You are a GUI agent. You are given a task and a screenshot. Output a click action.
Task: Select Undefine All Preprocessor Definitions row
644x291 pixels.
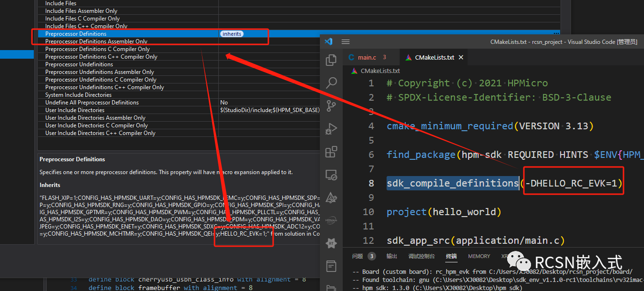tap(178, 103)
